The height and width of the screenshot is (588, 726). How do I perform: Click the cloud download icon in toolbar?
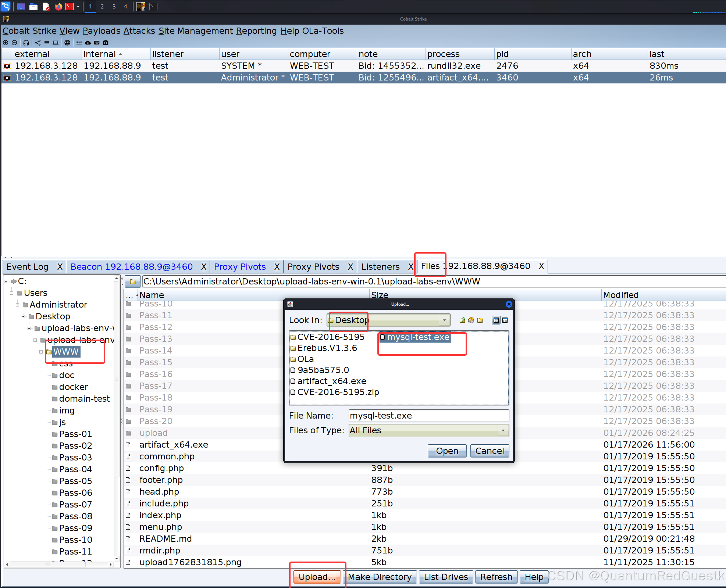88,43
